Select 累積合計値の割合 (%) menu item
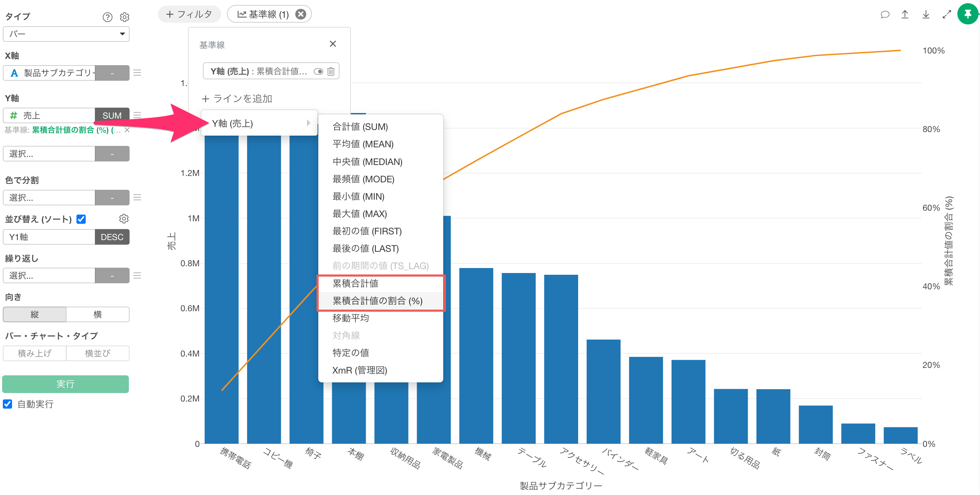Screen dimensions: 980x495 click(377, 301)
